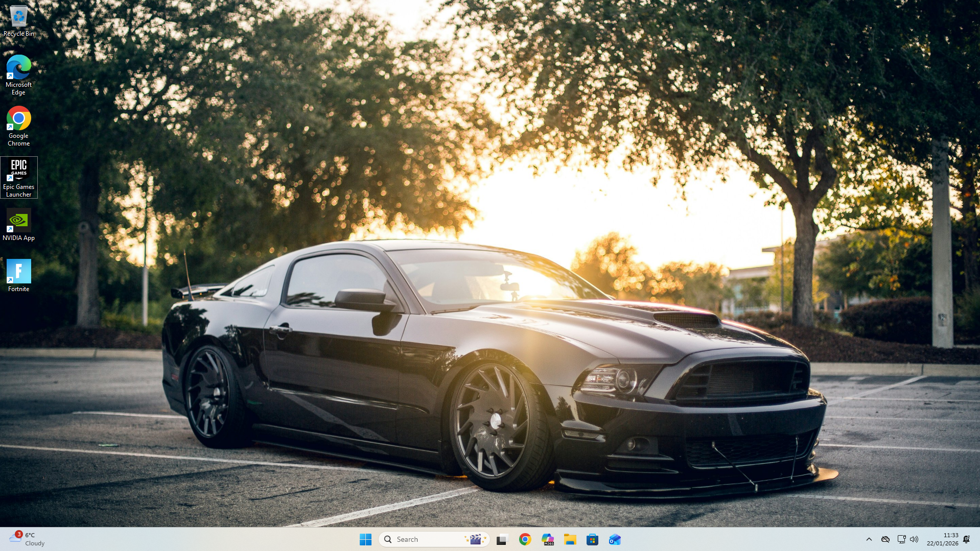Open Outlook from the taskbar

pos(615,539)
